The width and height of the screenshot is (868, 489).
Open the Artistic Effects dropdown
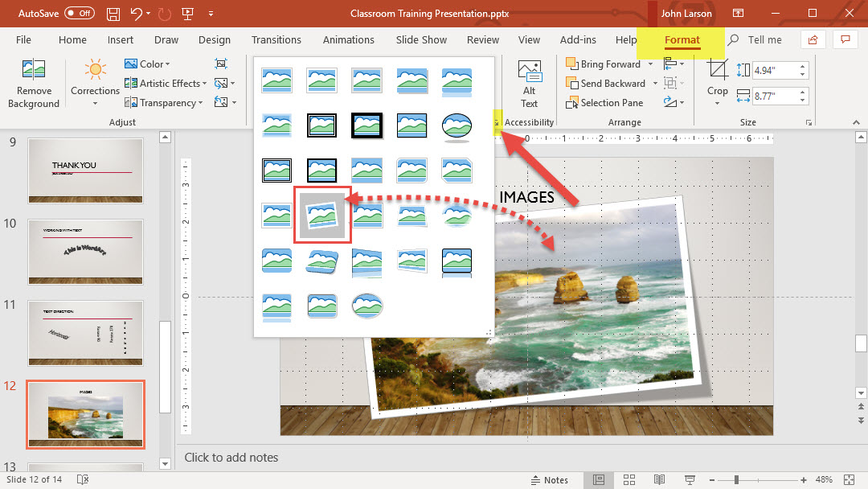[x=166, y=84]
